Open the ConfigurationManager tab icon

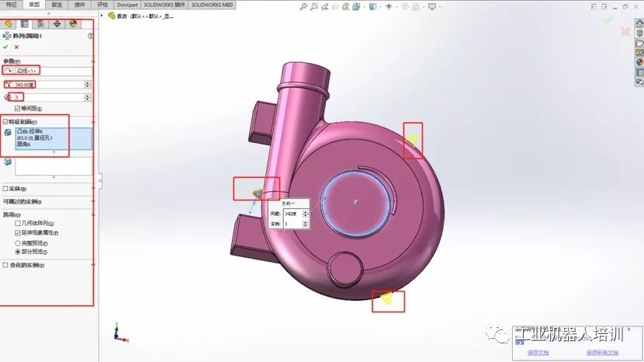40,24
